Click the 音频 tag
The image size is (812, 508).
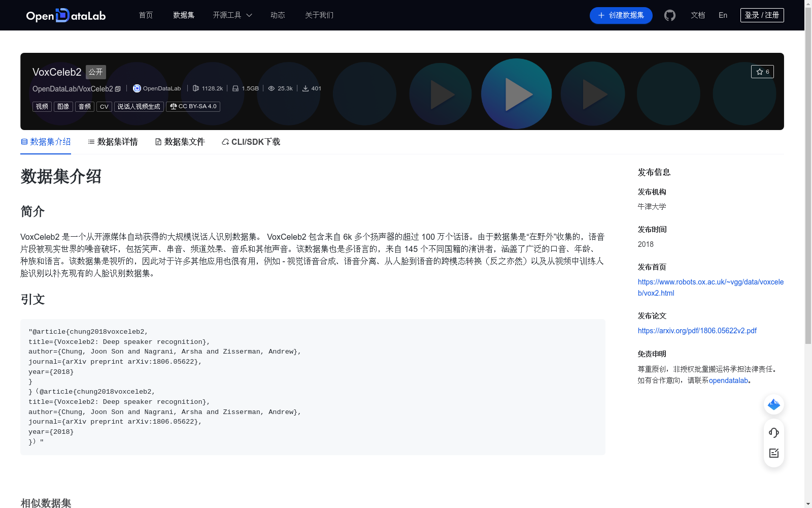85,107
